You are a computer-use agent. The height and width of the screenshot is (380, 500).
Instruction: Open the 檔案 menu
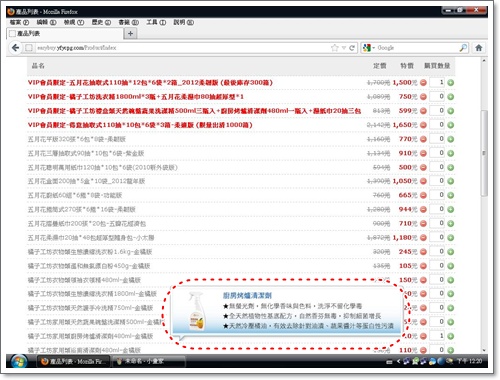tap(19, 22)
